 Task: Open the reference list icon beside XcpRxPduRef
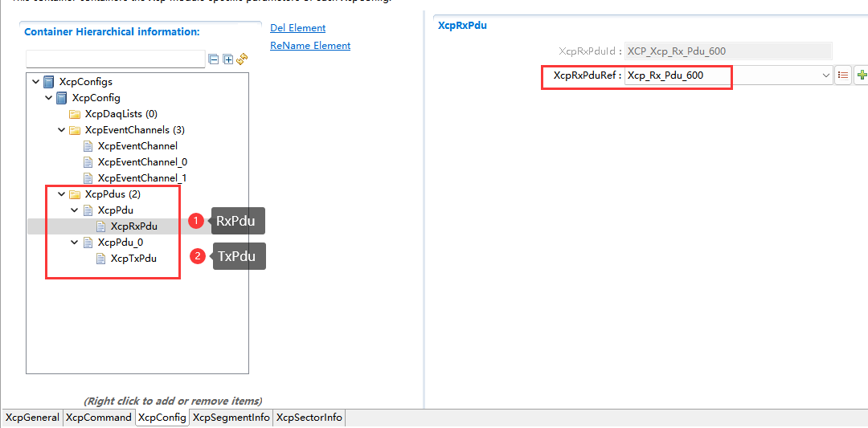(843, 75)
